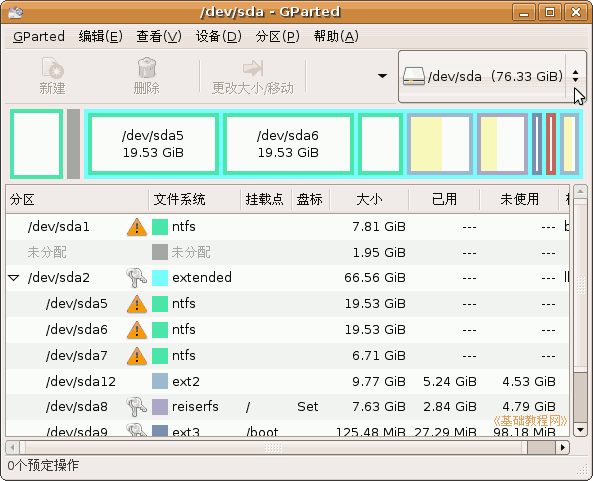Collapse the /dev/sda2 extended partition tree
The image size is (593, 481).
coord(14,278)
